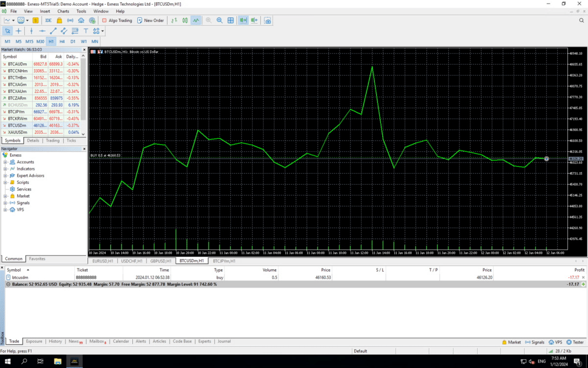Select BTCZARm in Market Watch
Screen dimensions: 588x368
pos(41,98)
